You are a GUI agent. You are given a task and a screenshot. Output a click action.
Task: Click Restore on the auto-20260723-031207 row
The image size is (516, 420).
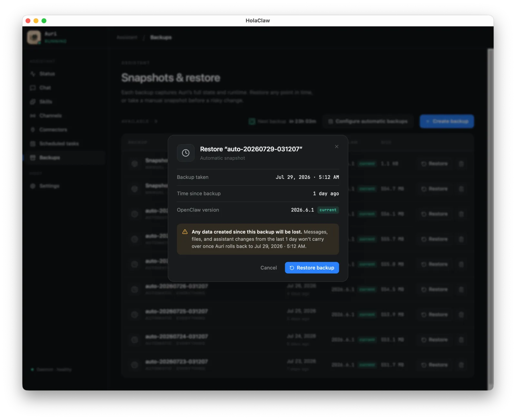tap(434, 365)
